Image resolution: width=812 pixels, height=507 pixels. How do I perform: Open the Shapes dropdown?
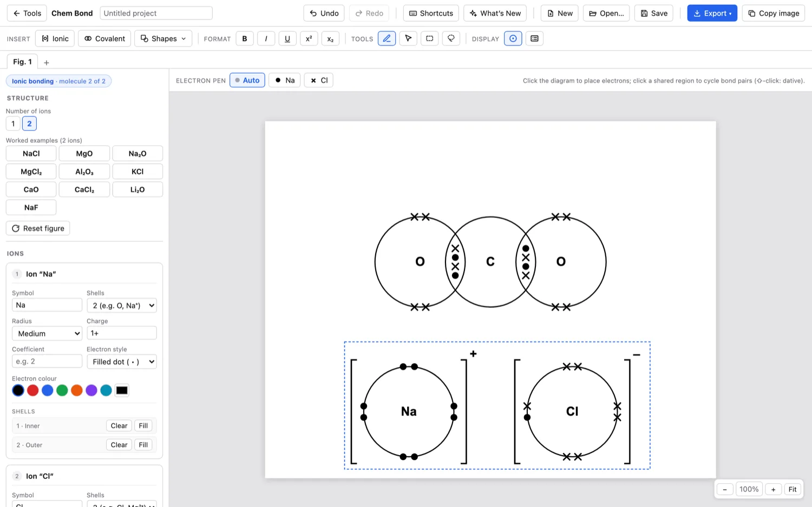coord(163,38)
